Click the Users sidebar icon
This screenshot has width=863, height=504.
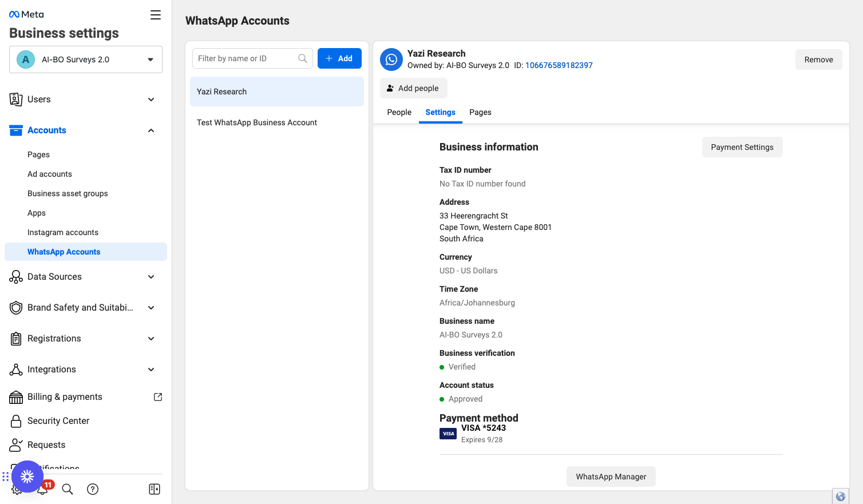(x=16, y=100)
